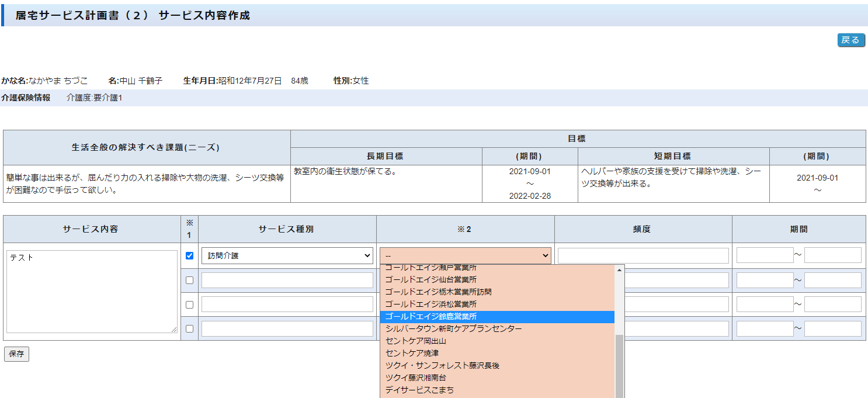Click the サービス内容 textarea containing テスト

(93, 292)
